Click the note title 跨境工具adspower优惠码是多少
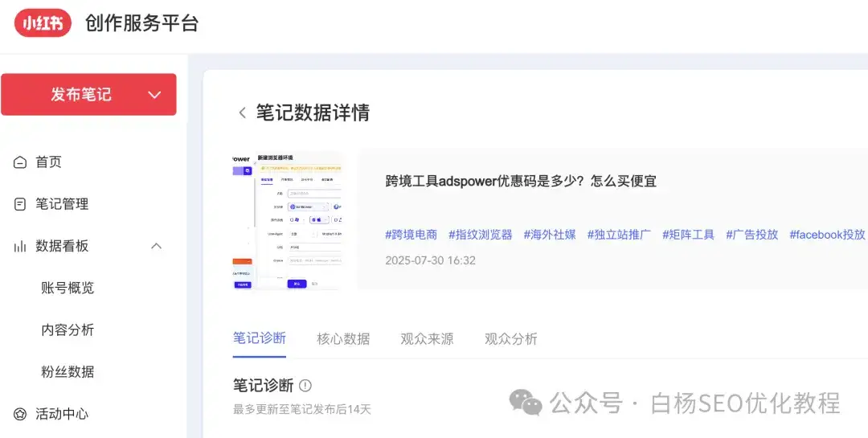Viewport: 868px width, 438px height. coord(521,181)
